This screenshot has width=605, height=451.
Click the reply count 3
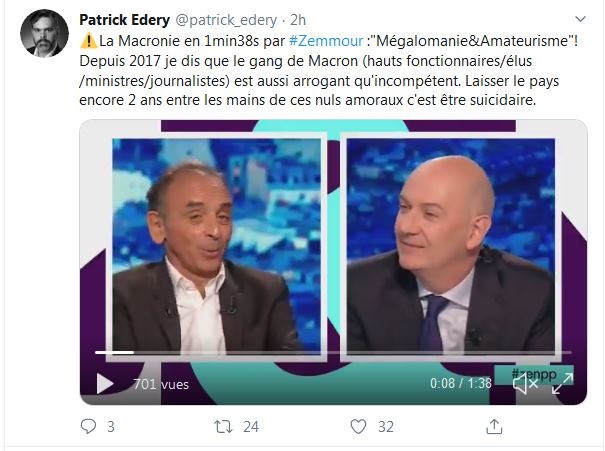[x=111, y=427]
